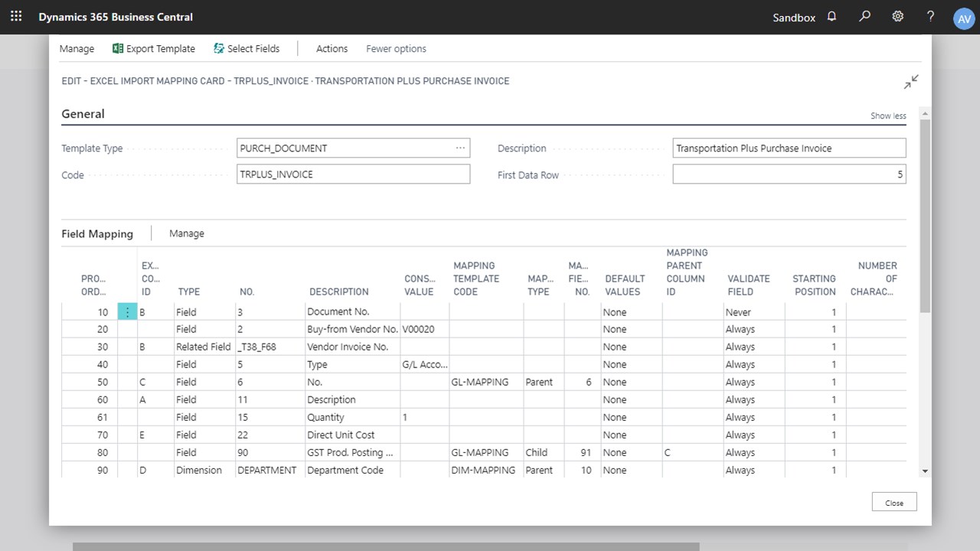Open the row menu for the Document No. row
Image resolution: width=980 pixels, height=551 pixels.
127,311
